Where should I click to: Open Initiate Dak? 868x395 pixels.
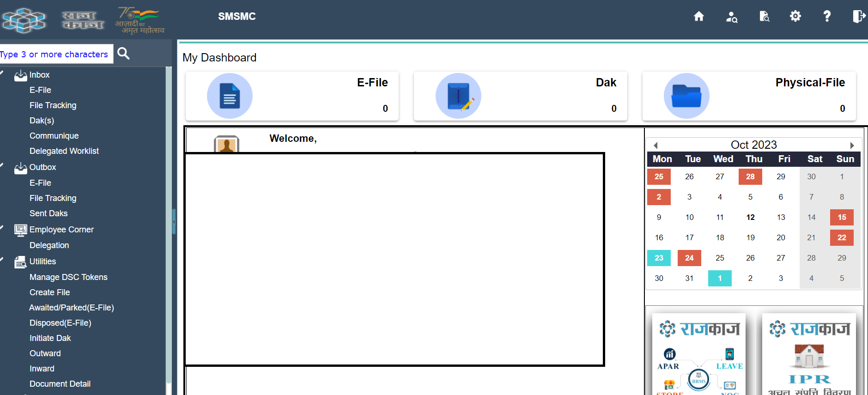click(50, 338)
